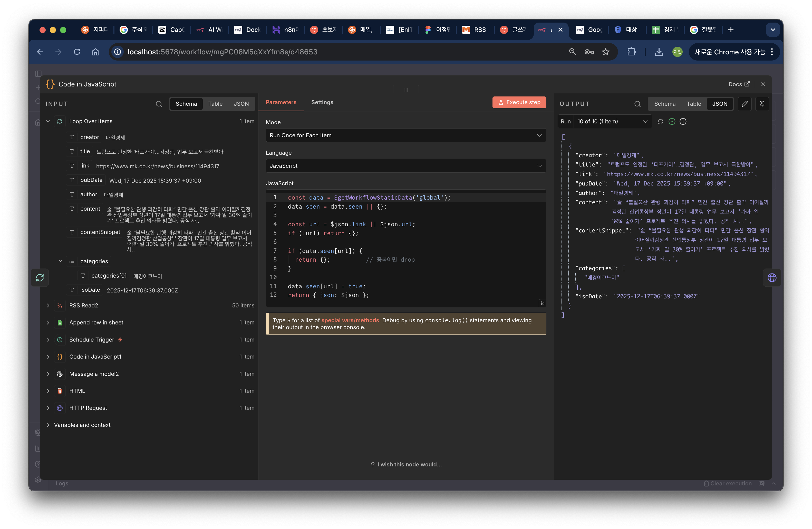Open the Settings tab
Image resolution: width=812 pixels, height=529 pixels.
coord(322,102)
